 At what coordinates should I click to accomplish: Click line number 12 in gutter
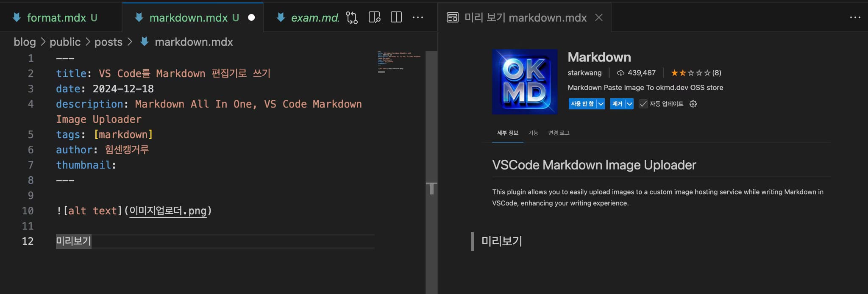point(28,241)
